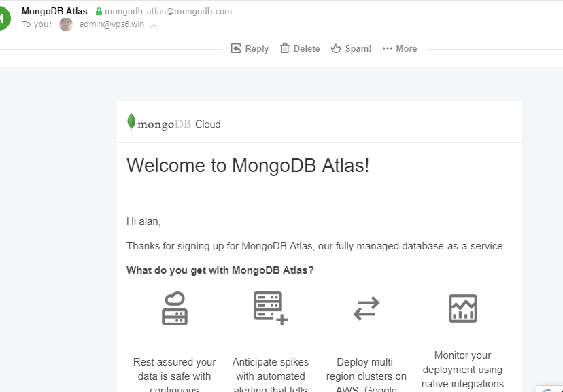Click the green sender avatar circle

pos(3,18)
